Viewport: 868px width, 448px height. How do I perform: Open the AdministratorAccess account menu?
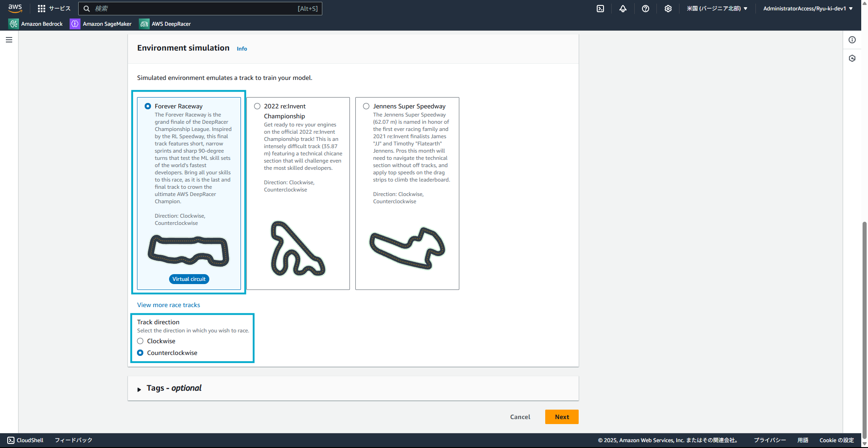point(808,9)
